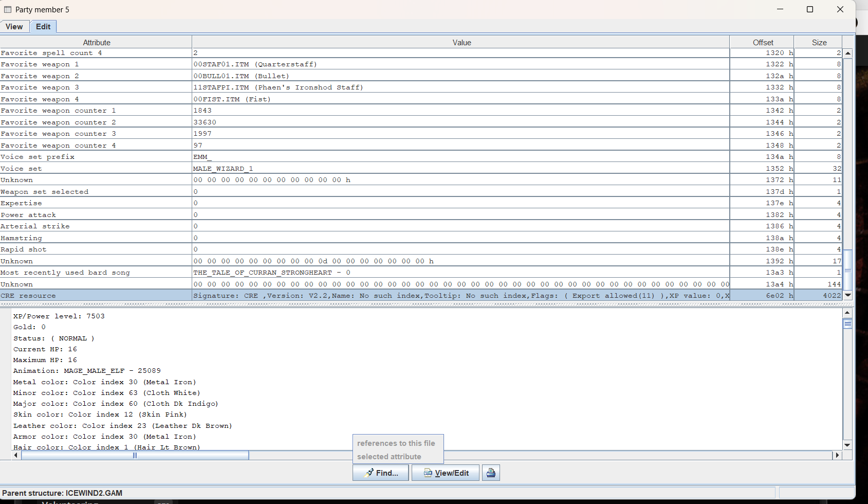Choose 'selected attribute' popup entry
868x504 pixels.
(389, 456)
